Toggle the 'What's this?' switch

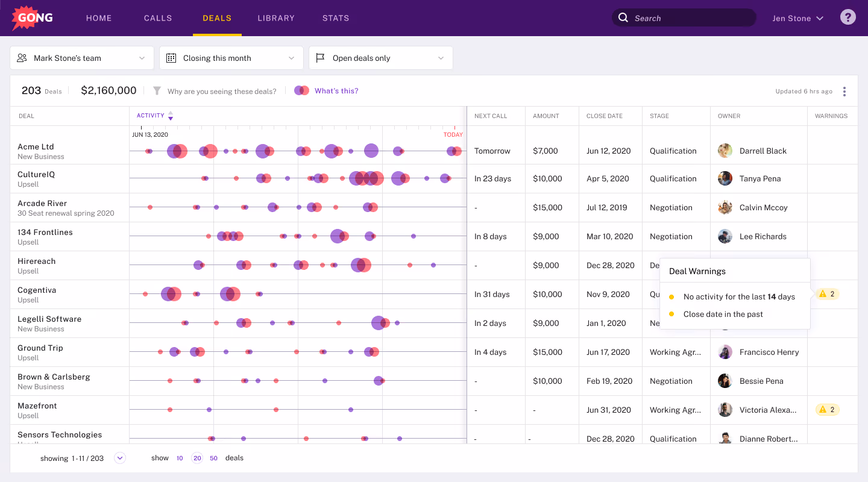click(x=301, y=89)
